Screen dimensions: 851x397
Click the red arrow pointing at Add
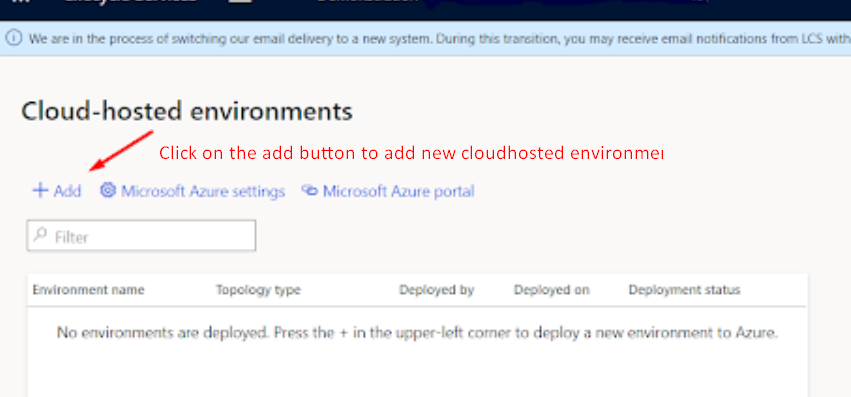122,150
